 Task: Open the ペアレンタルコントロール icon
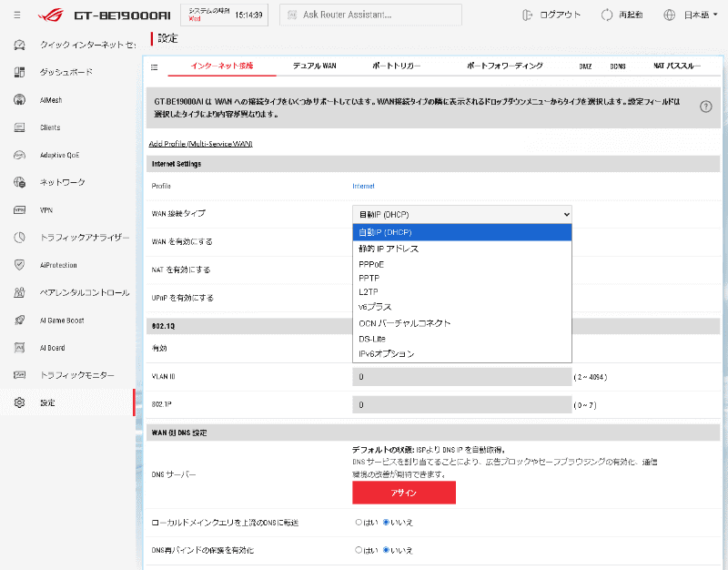coord(19,292)
